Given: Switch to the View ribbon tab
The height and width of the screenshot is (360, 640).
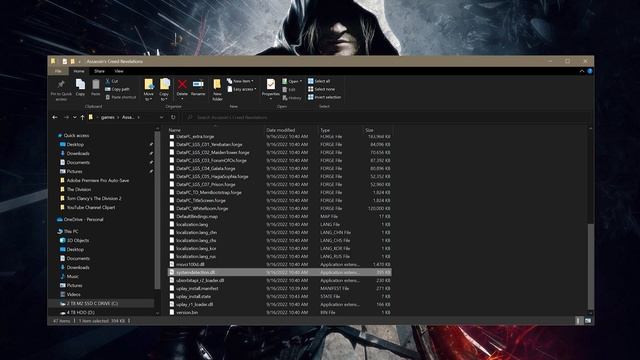Looking at the screenshot, I should (119, 71).
